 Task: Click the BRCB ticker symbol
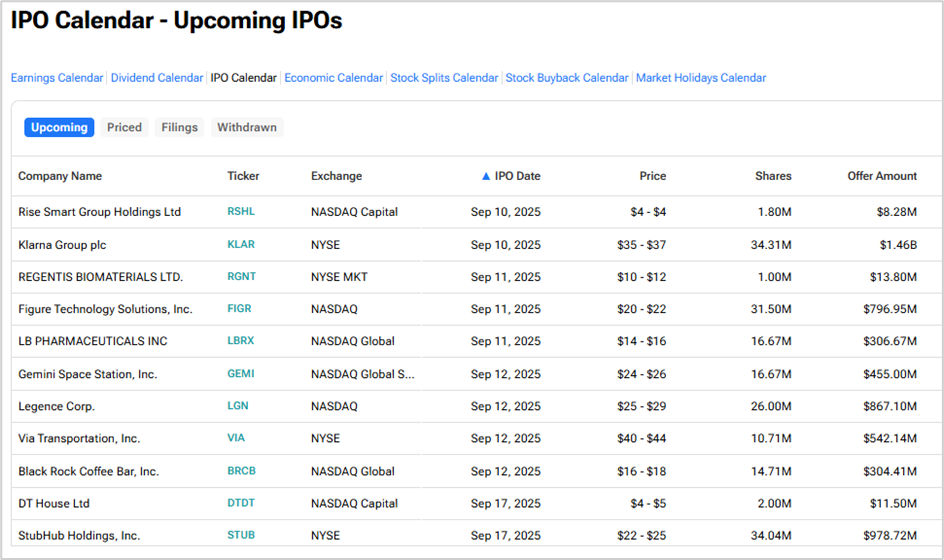241,471
